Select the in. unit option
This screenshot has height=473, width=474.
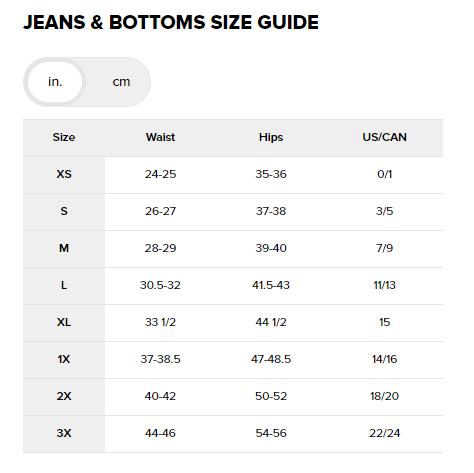pyautogui.click(x=55, y=82)
